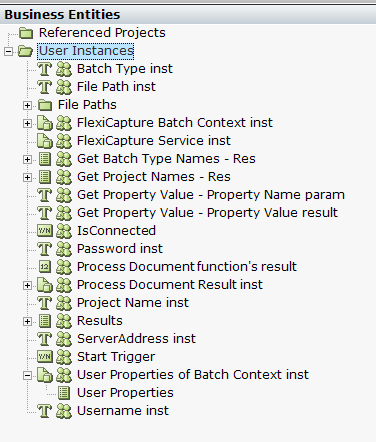Select Project Name inst in the tree
The image size is (376, 442).
pos(133,303)
